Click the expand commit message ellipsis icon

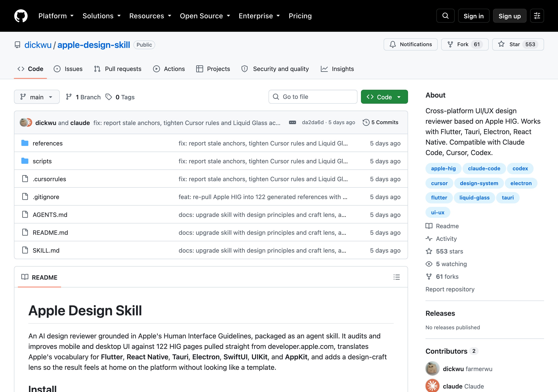[x=292, y=122]
